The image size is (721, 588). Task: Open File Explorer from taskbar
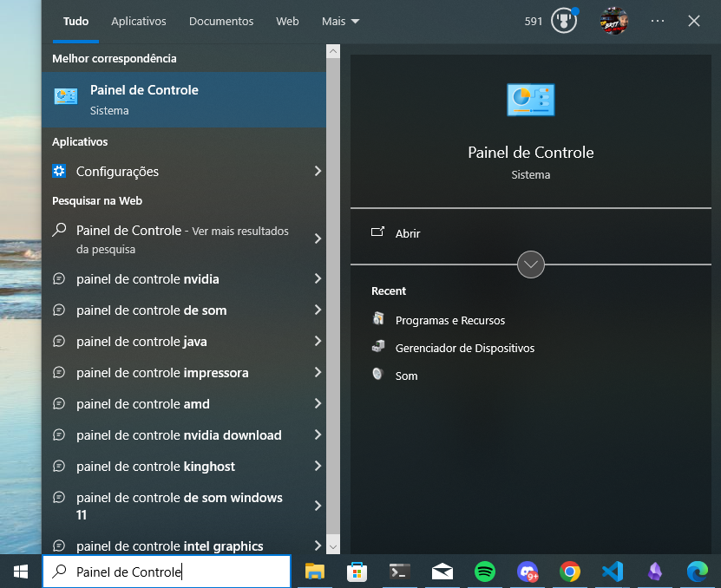[314, 572]
